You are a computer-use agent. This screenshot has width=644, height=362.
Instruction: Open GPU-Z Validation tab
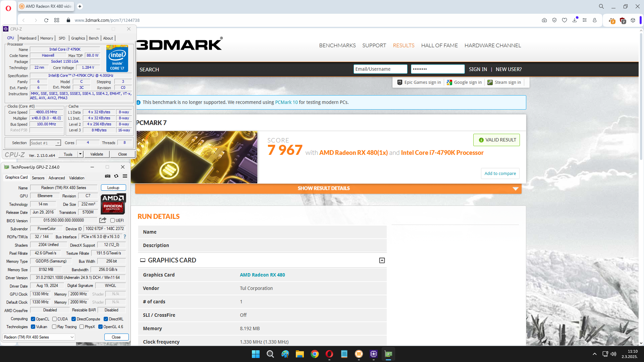tap(76, 178)
